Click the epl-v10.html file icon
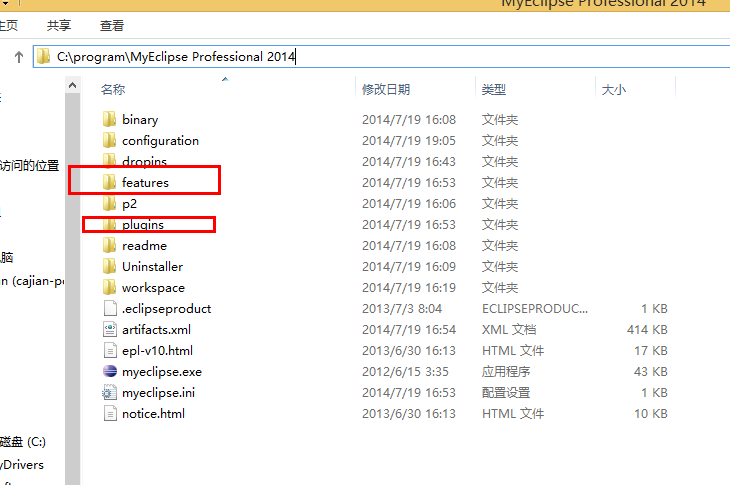 (x=110, y=350)
